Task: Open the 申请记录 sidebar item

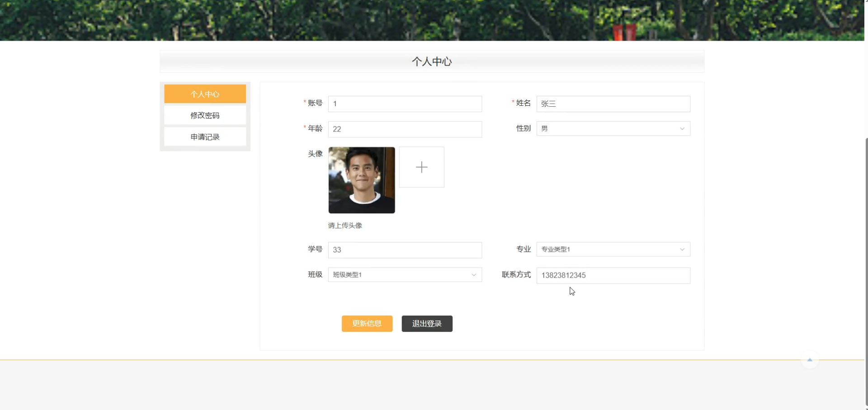Action: (x=205, y=137)
